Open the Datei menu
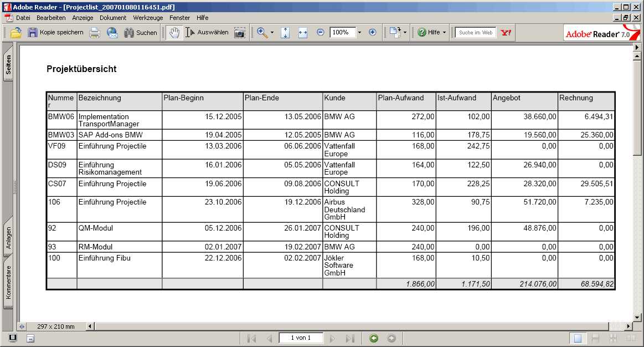 pos(23,18)
